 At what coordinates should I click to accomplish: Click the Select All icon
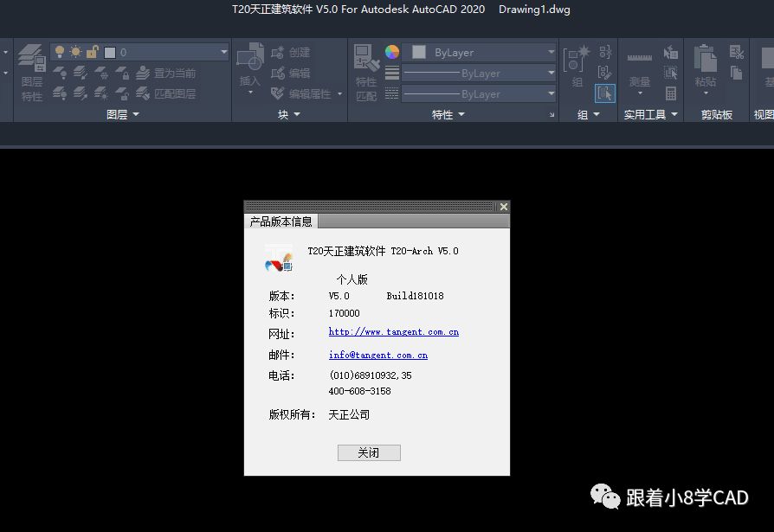(671, 73)
